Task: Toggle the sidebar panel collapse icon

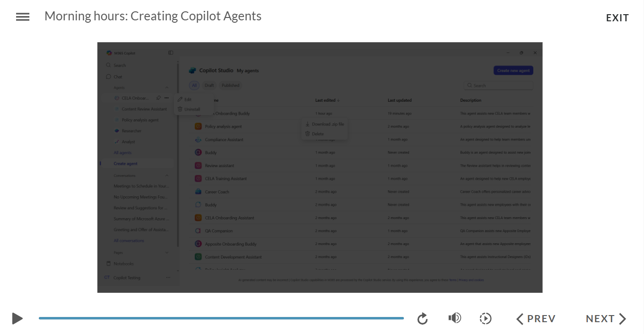Action: 171,53
